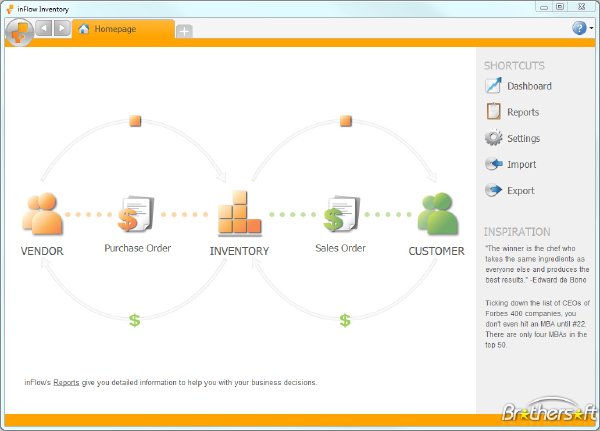This screenshot has width=600, height=431.
Task: Click the green dollar sign below Purchase Order
Action: coord(134,320)
